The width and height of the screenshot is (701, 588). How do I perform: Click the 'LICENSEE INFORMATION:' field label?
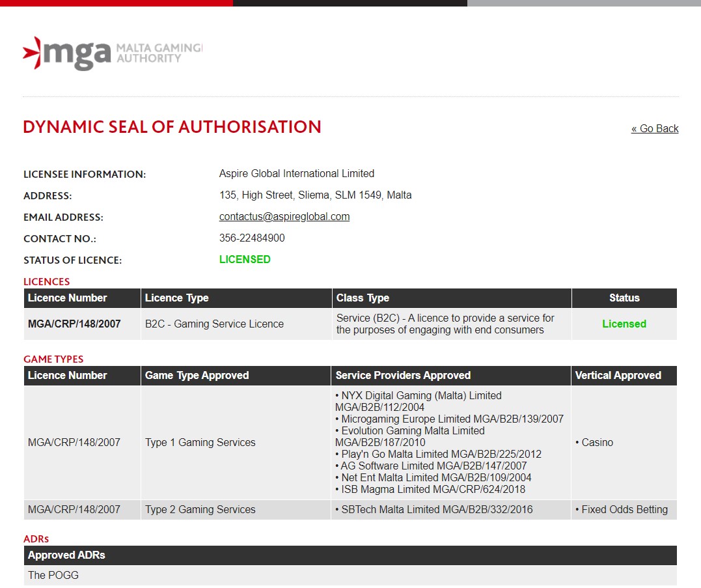(x=85, y=175)
